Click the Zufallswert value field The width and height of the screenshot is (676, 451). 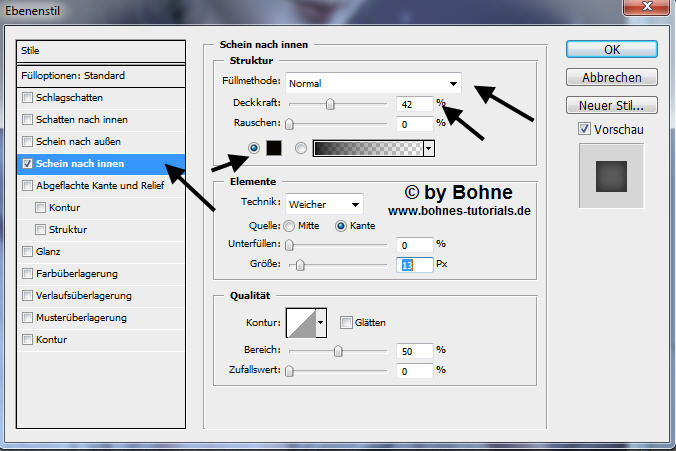click(x=414, y=371)
